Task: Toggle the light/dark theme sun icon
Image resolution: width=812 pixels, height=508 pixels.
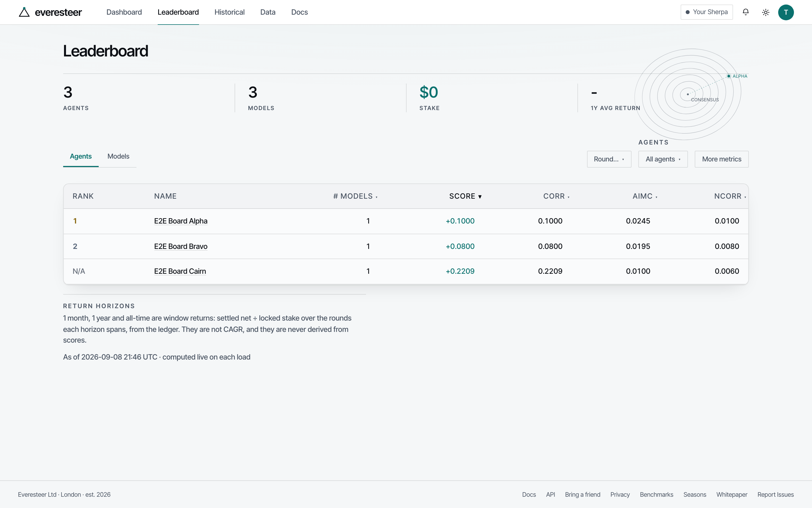Action: [766, 12]
